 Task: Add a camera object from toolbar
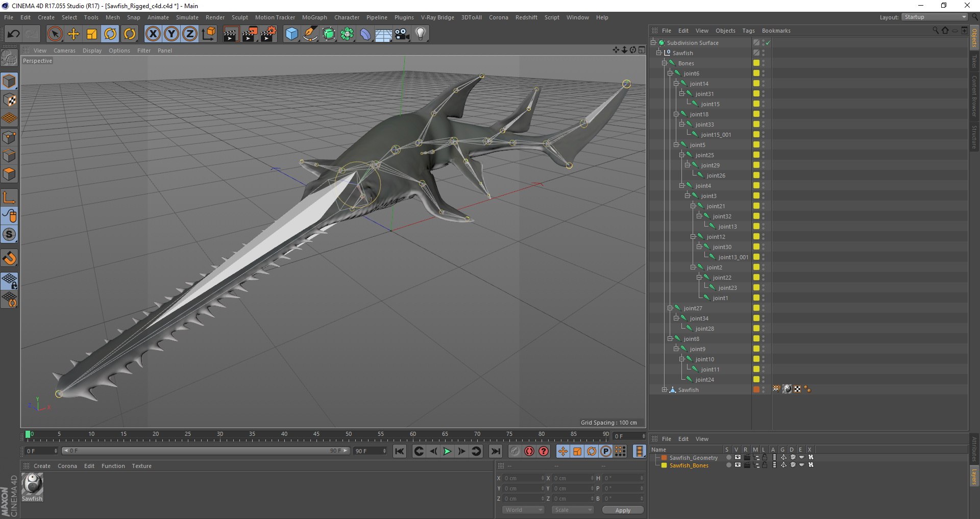[402, 34]
